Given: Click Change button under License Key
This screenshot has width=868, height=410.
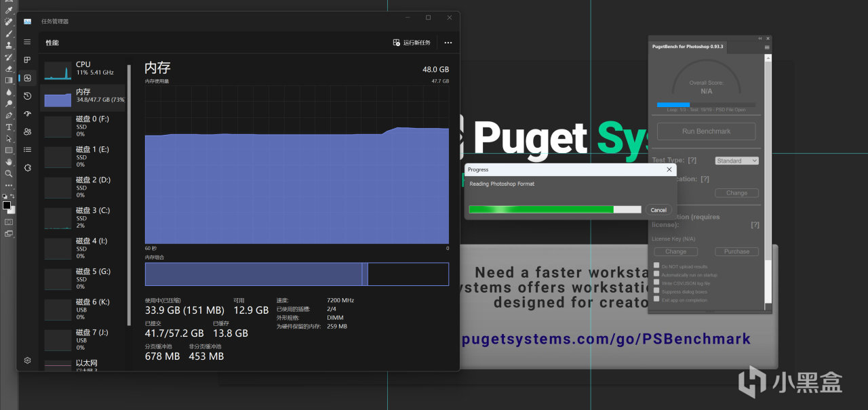Looking at the screenshot, I should tap(675, 251).
